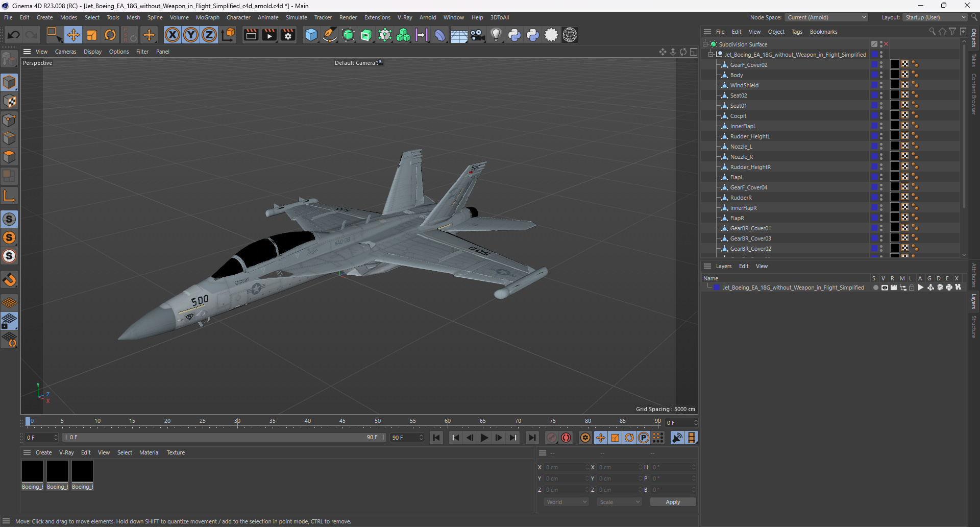Open material manager Texture menu
Screen dimensions: 980x527
click(176, 452)
